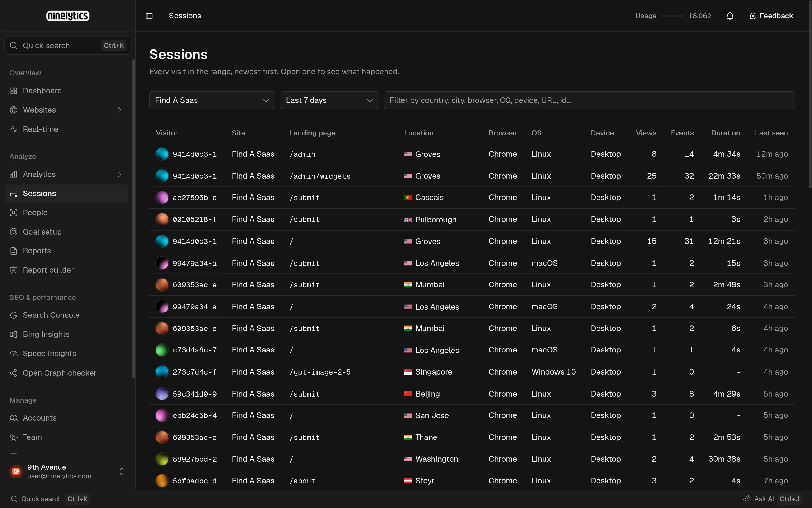Screen dimensions: 812x508
Task: Expand the Analytics submenu chevron
Action: 120,174
